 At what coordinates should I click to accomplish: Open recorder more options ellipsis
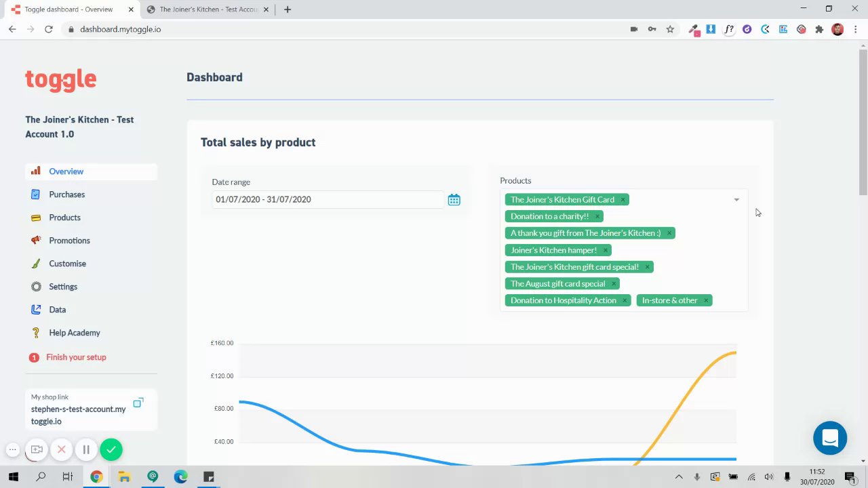pos(12,449)
